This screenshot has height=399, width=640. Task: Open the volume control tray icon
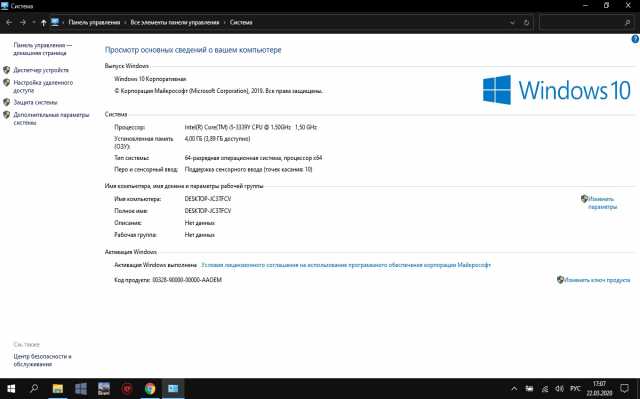[559, 389]
